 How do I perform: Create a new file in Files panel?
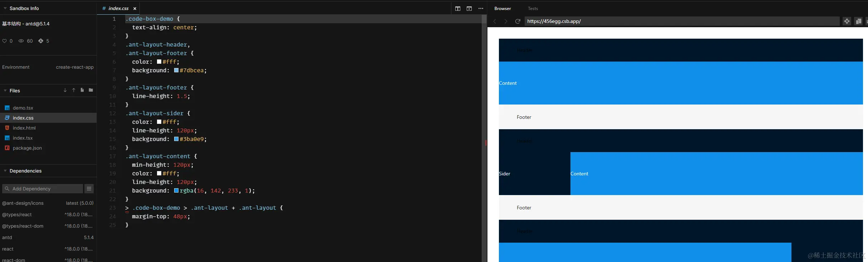pos(82,90)
